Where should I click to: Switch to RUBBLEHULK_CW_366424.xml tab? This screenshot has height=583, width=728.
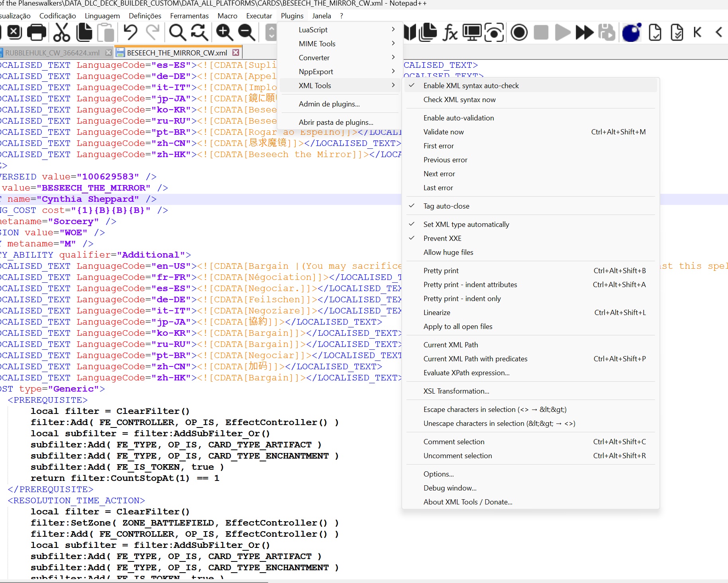pyautogui.click(x=52, y=53)
